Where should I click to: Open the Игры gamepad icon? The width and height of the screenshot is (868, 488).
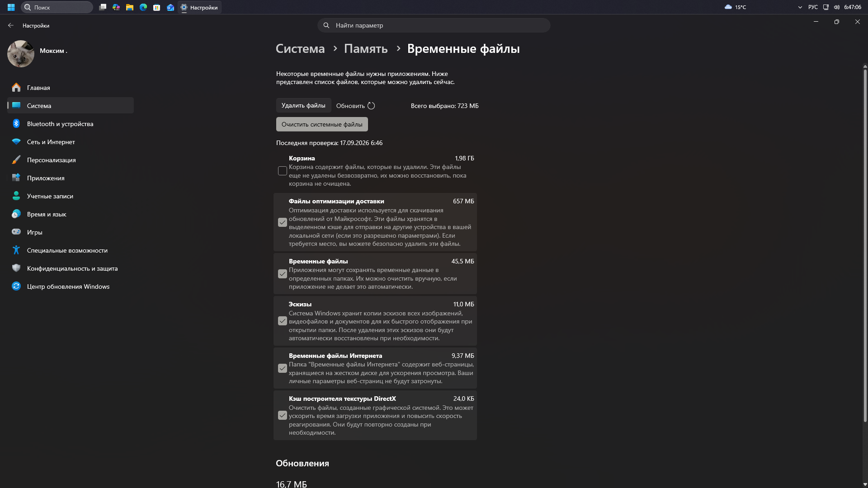click(16, 232)
